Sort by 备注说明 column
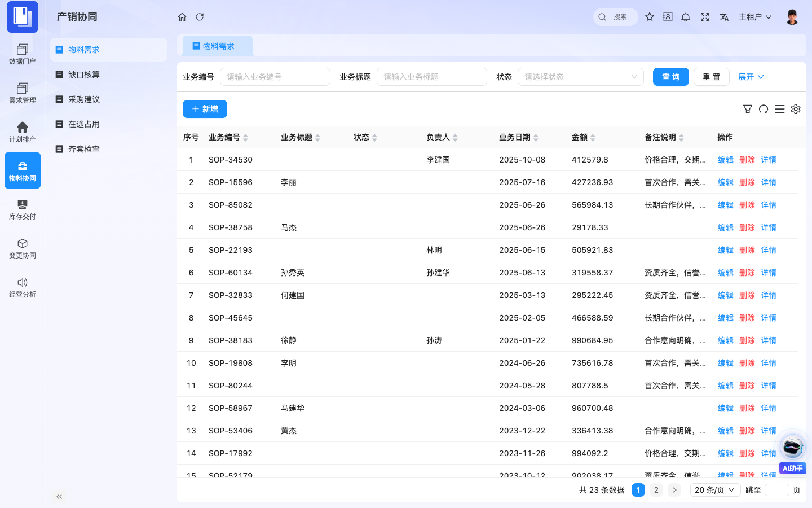 point(681,137)
